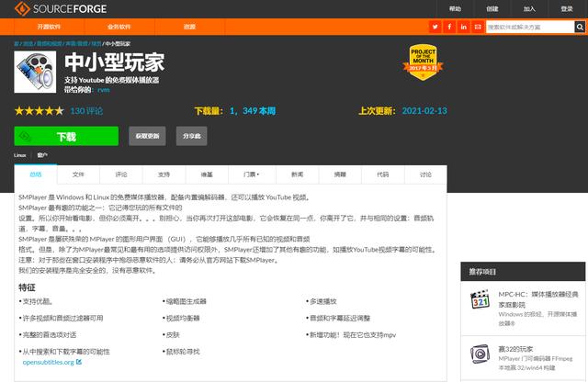Open the Win32 player project icon
The width and height of the screenshot is (588, 382).
tap(480, 354)
